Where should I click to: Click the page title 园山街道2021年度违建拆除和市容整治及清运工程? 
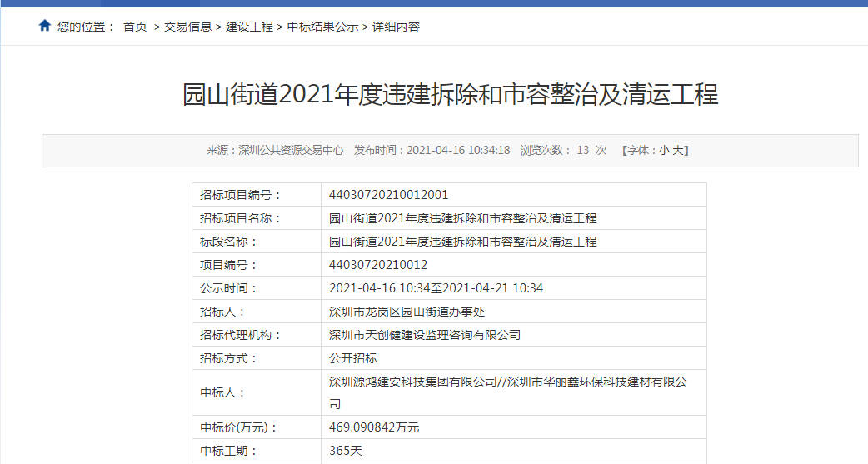450,94
